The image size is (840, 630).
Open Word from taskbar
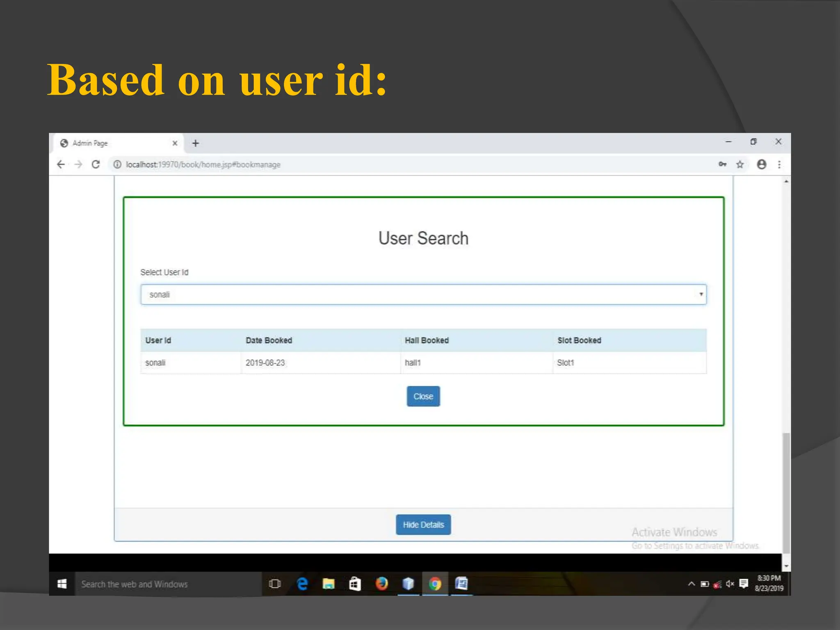461,584
